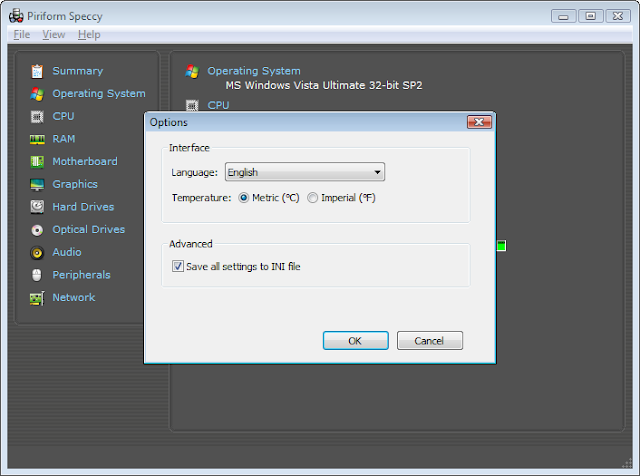This screenshot has width=640, height=476.
Task: Click 'MS Windows Vista Ultimate 32-bit SP2' text
Action: (x=324, y=85)
